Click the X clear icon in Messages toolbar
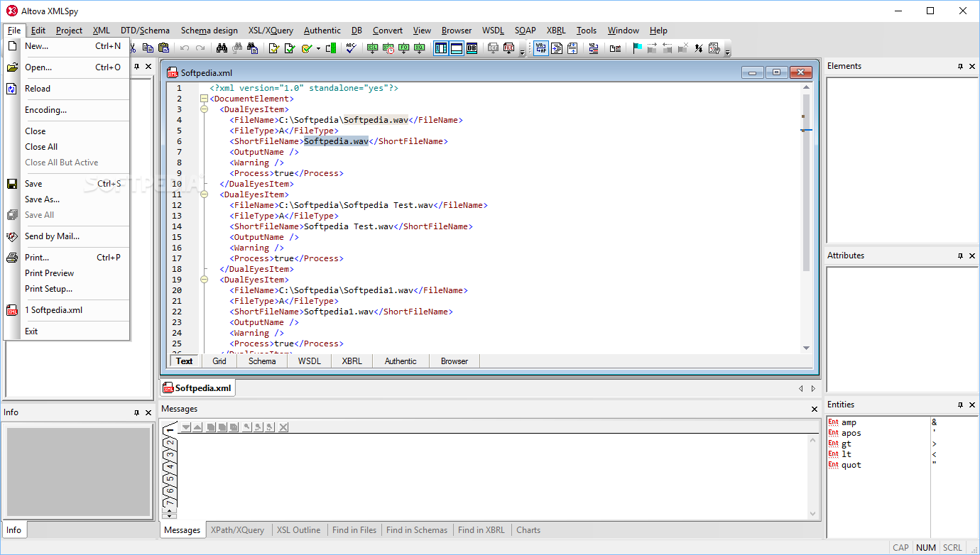Screen dimensions: 980x555 283,427
